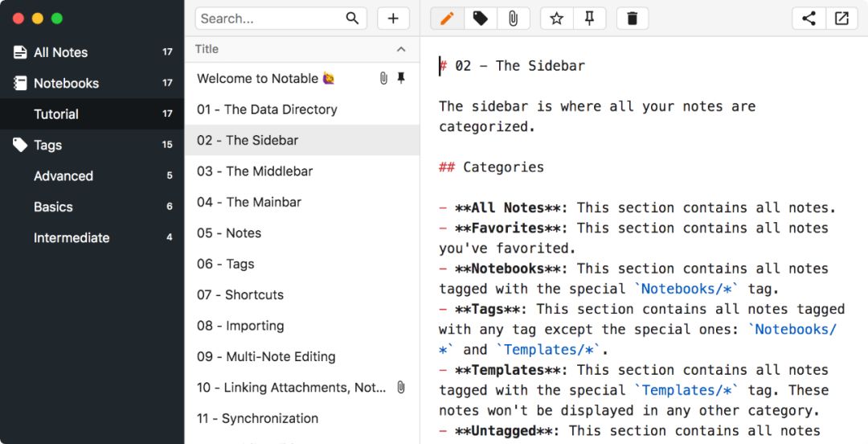Expand the Notebooks section
Screen dimensions: 868x444
(92, 83)
